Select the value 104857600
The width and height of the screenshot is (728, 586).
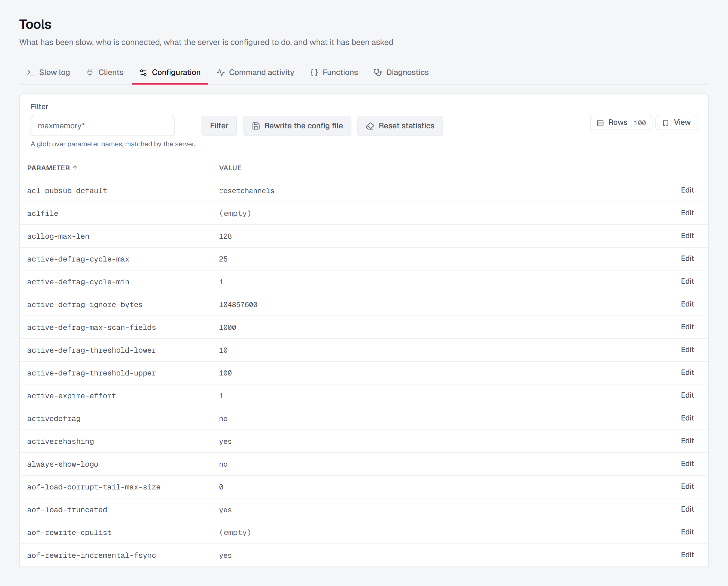coord(238,305)
